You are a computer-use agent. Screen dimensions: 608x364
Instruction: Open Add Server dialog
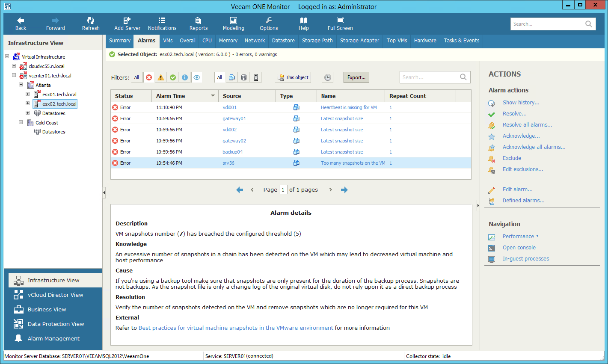(x=127, y=24)
